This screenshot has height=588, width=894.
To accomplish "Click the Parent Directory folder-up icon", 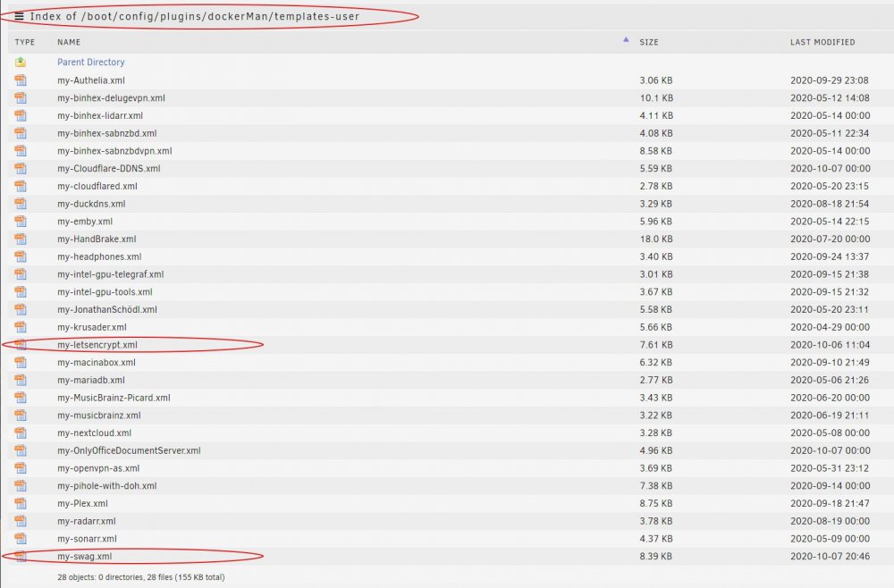I will [21, 62].
